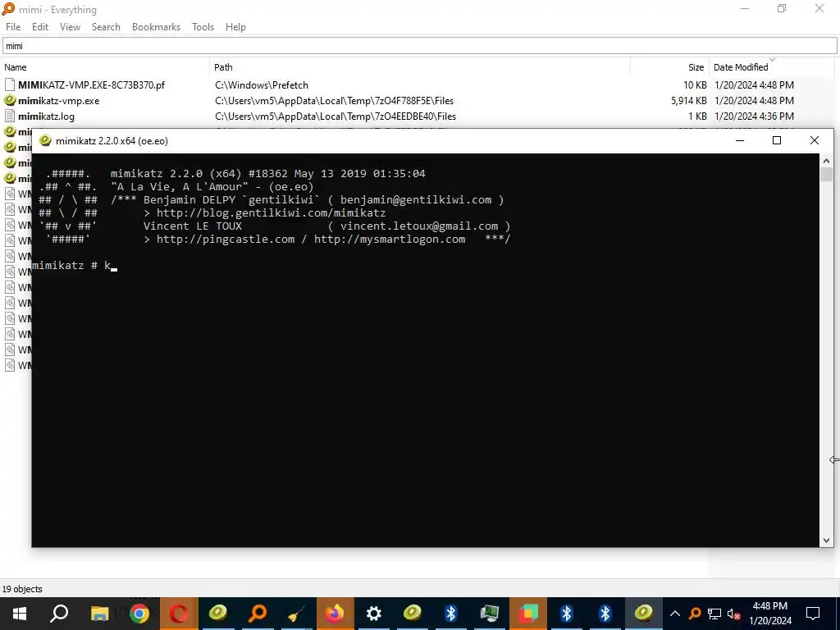This screenshot has width=840, height=630.
Task: Click the 1/20/2024 4:36 PM date cell
Action: click(x=754, y=116)
